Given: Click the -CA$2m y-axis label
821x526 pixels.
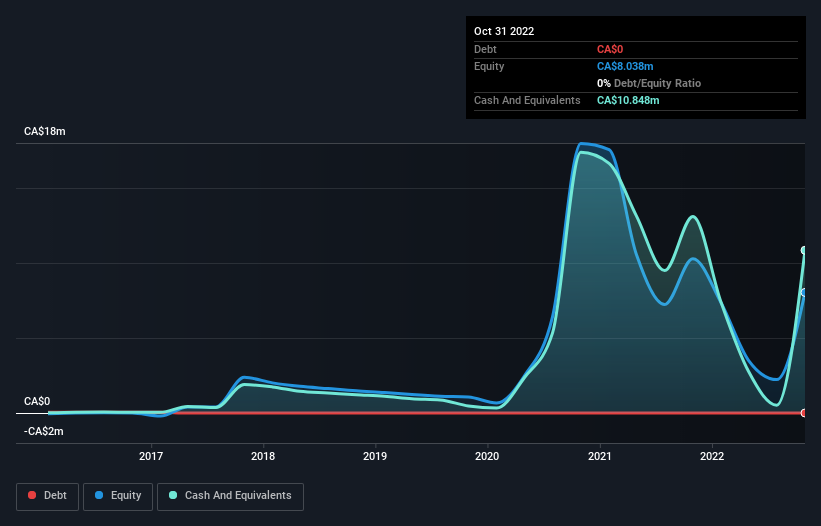Looking at the screenshot, I should tap(43, 431).
